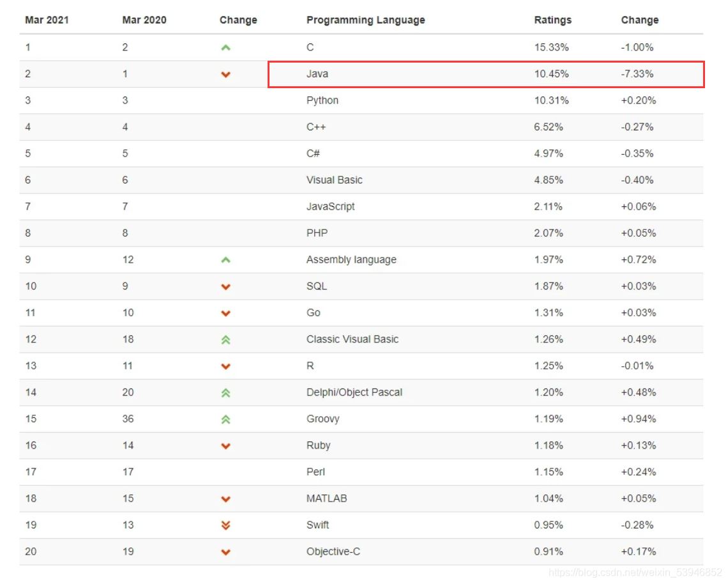Select the Python language name

322,100
